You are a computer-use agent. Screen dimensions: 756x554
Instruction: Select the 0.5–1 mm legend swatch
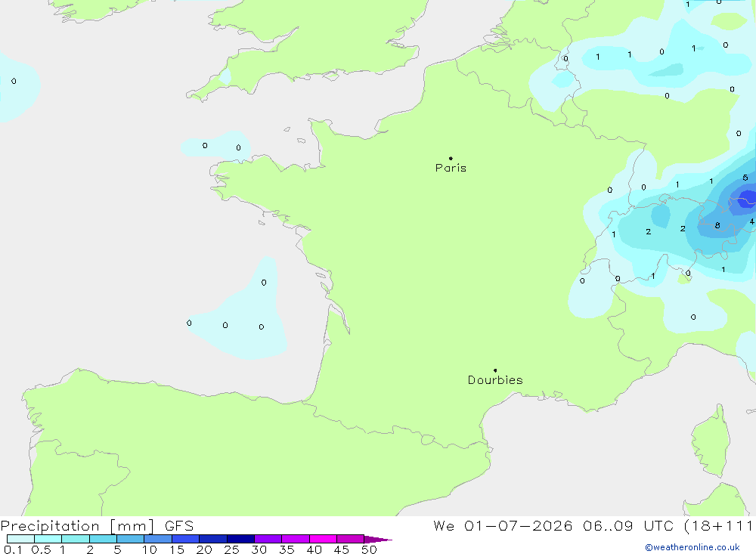(48, 539)
